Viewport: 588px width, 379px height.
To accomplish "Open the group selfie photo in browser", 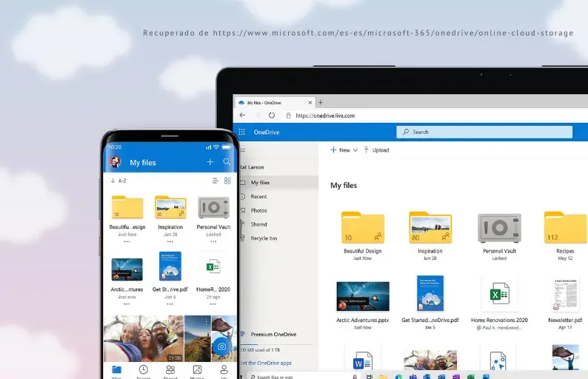I will [430, 360].
